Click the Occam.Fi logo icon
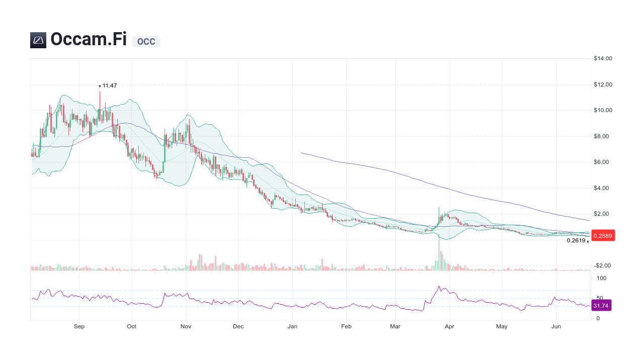The height and width of the screenshot is (362, 644). tap(38, 40)
